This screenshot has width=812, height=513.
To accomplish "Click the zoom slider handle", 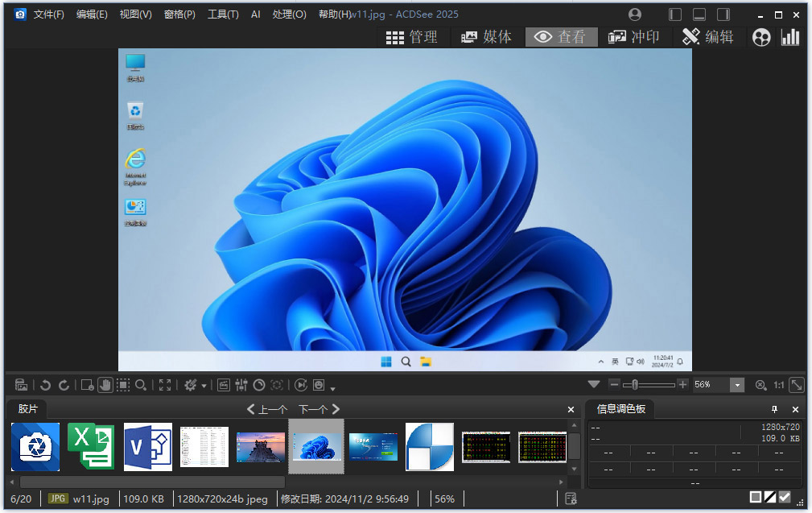I will click(x=635, y=385).
